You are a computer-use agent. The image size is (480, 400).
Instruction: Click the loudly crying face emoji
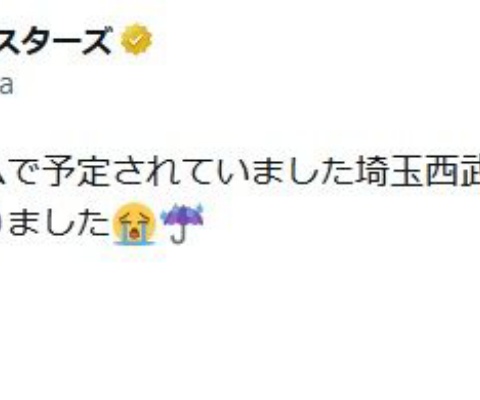point(134,223)
